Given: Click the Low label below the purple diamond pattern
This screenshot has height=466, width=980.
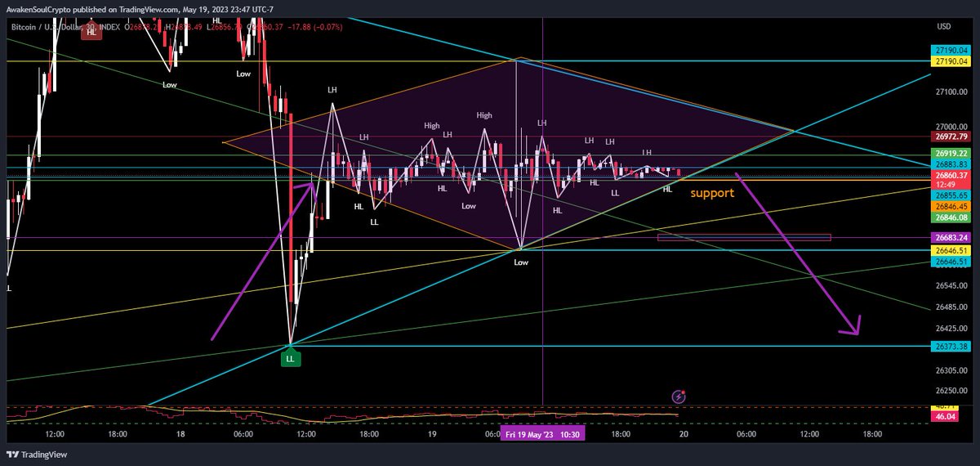Looking at the screenshot, I should (x=521, y=262).
